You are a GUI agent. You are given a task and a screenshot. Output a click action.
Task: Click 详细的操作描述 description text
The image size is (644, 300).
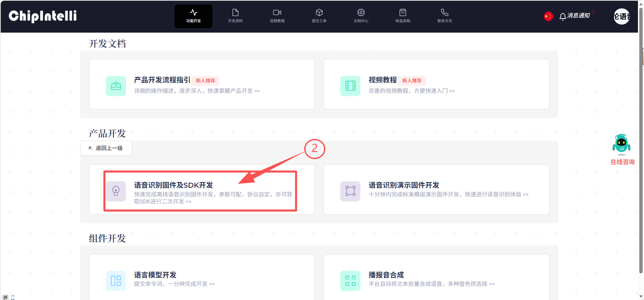point(197,91)
